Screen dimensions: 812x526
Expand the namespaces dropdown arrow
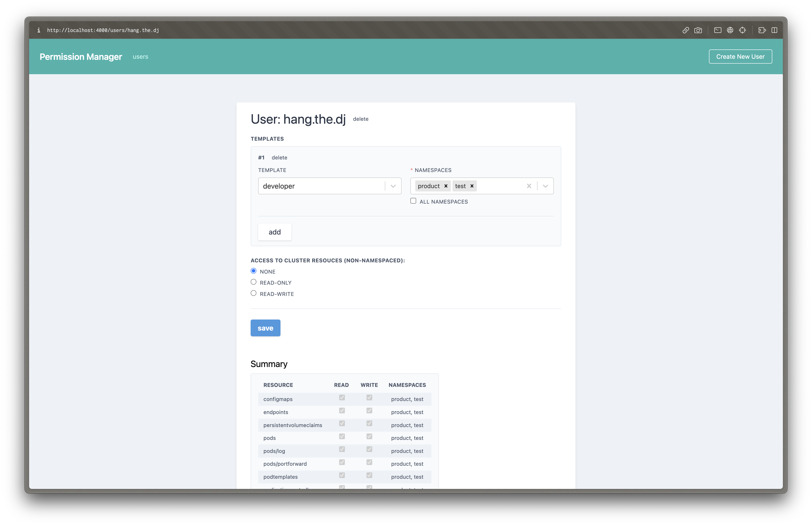point(545,186)
